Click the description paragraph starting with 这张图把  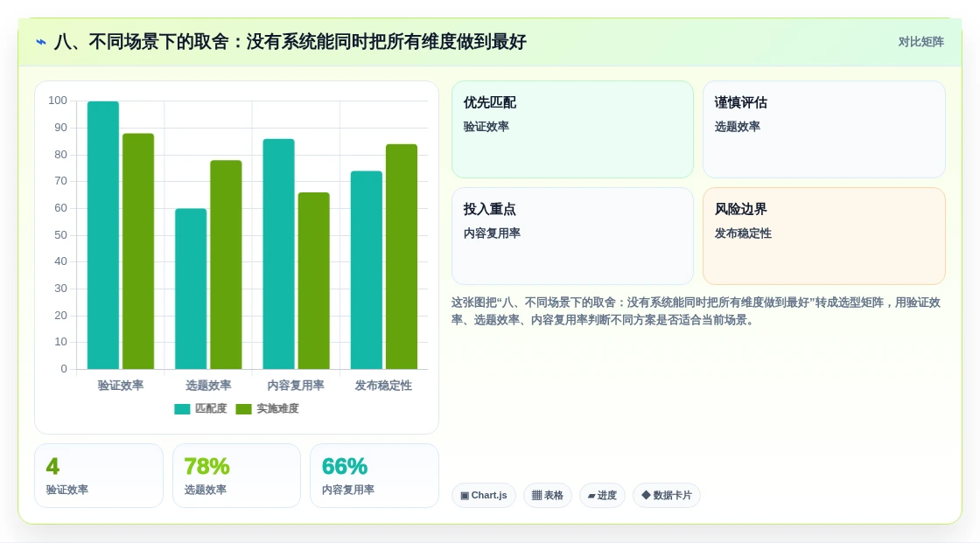(x=696, y=311)
